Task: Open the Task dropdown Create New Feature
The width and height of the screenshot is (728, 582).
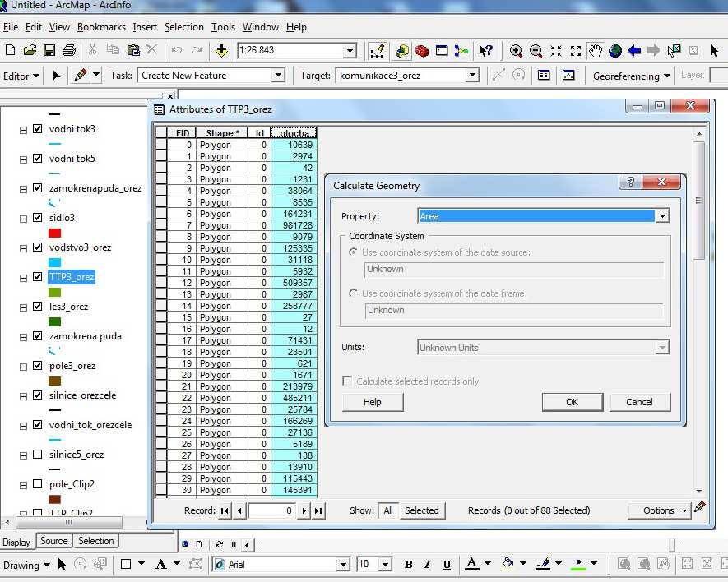Action: click(278, 75)
